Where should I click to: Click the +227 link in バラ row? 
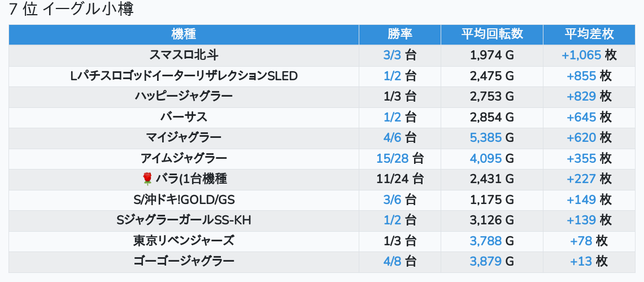581,179
